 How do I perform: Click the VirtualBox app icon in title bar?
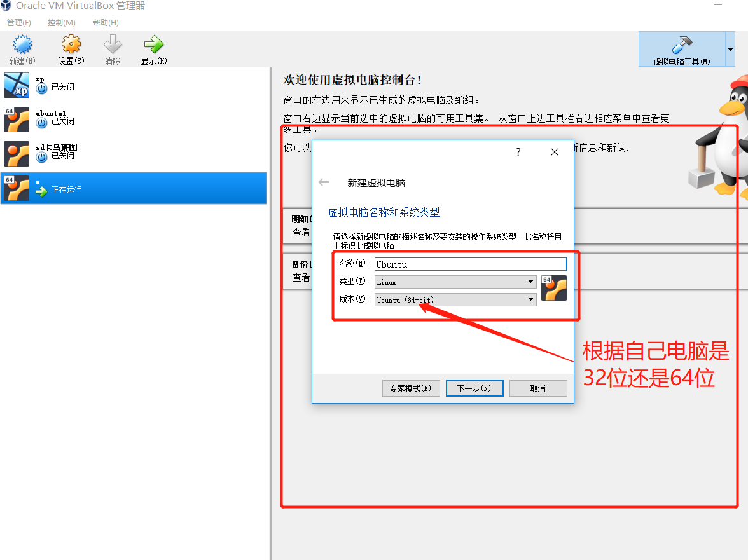pyautogui.click(x=6, y=6)
